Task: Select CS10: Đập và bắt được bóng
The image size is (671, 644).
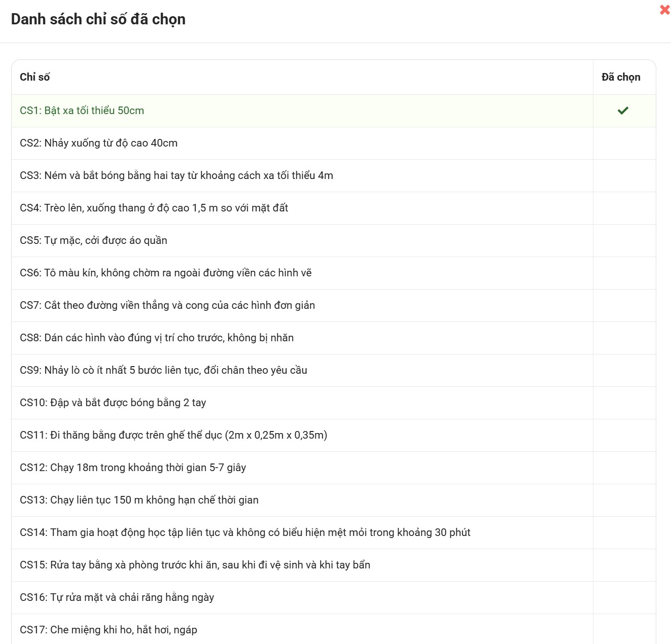Action: (x=113, y=403)
